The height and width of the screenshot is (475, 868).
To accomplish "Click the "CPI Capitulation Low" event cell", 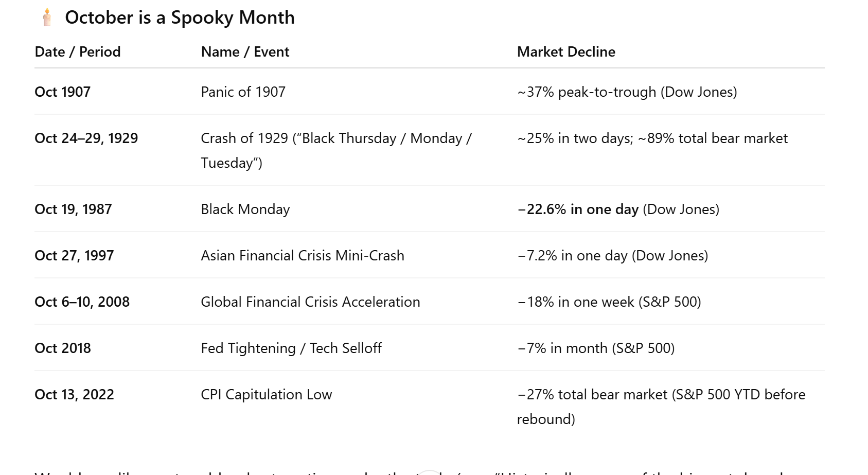I will [x=266, y=395].
